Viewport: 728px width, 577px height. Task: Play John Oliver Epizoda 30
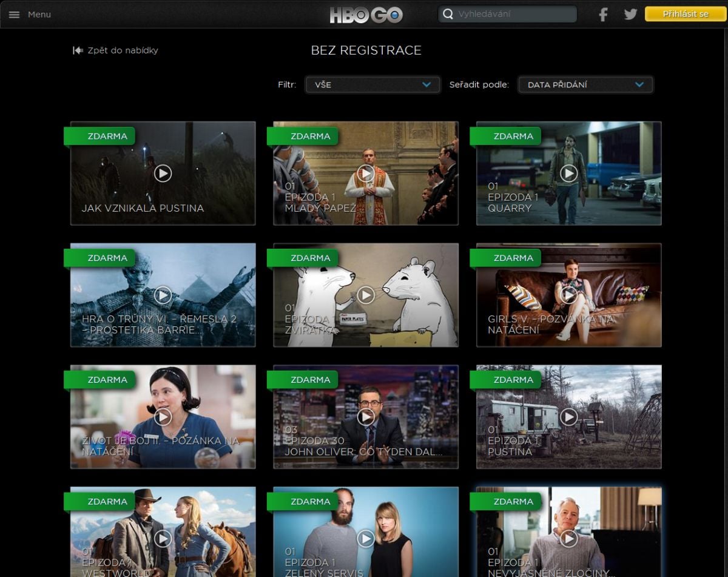[366, 417]
